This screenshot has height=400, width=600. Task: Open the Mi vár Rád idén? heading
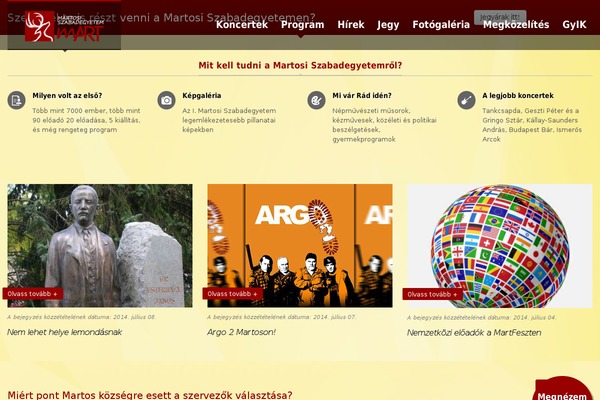click(362, 96)
